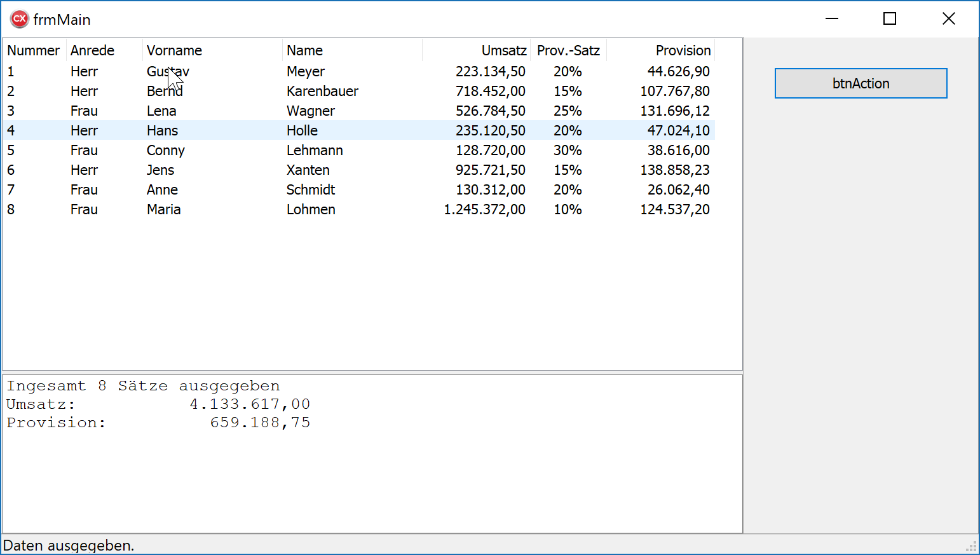Click the resize grip in status bar corner

point(971,547)
